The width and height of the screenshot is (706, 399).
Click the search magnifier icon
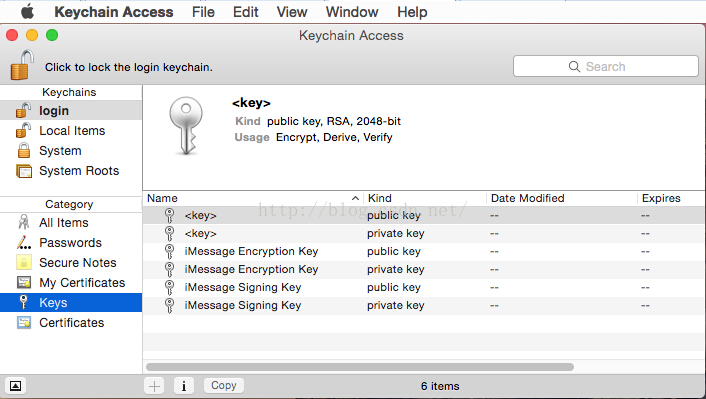pyautogui.click(x=574, y=67)
